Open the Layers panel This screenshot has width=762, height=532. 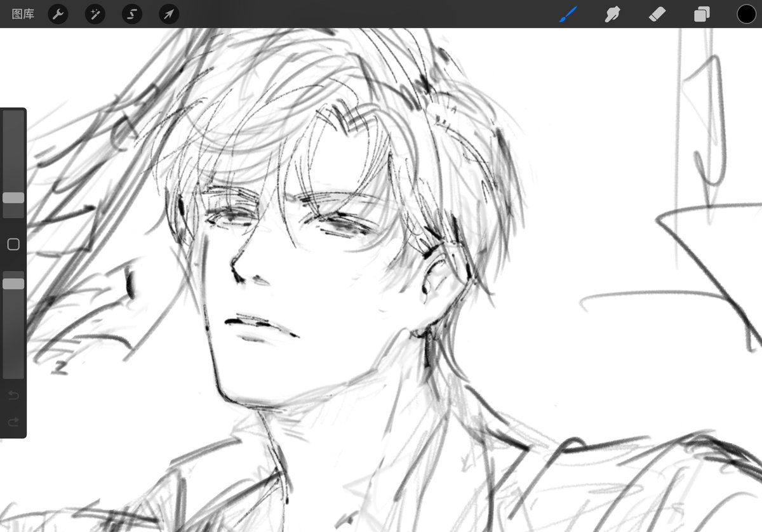click(x=702, y=14)
